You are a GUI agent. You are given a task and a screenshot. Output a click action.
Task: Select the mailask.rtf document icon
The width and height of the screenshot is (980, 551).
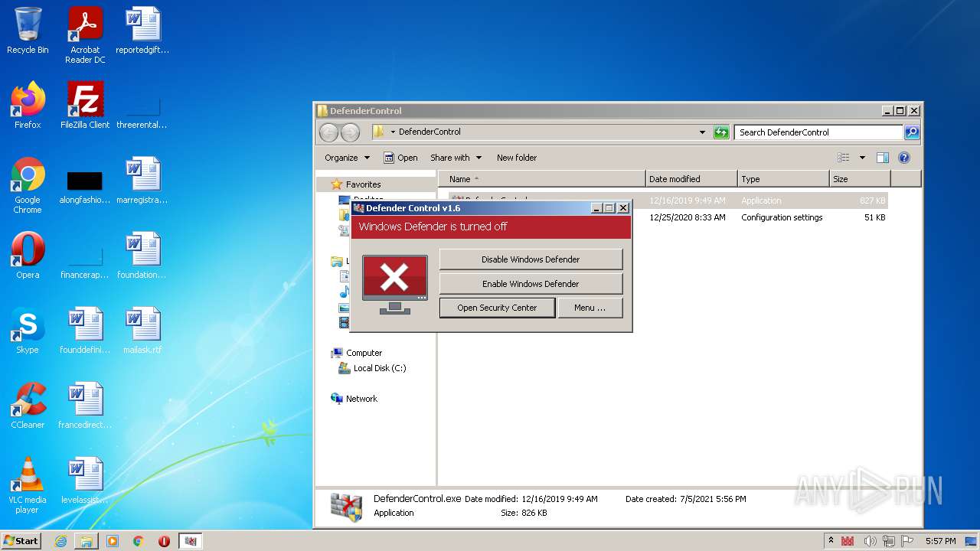click(x=142, y=330)
